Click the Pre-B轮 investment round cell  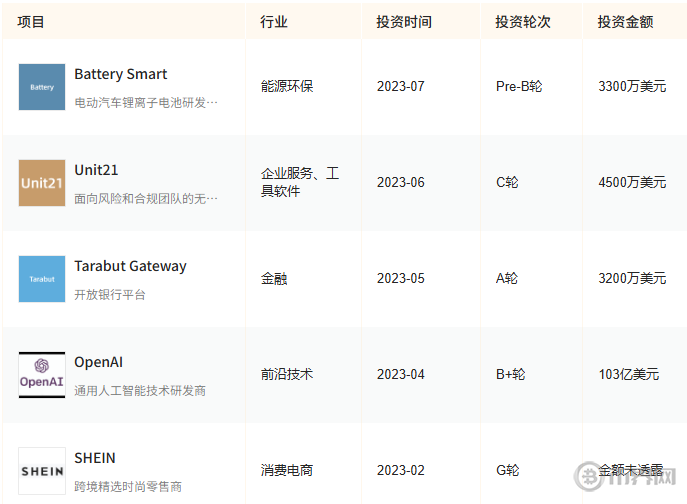pos(519,86)
